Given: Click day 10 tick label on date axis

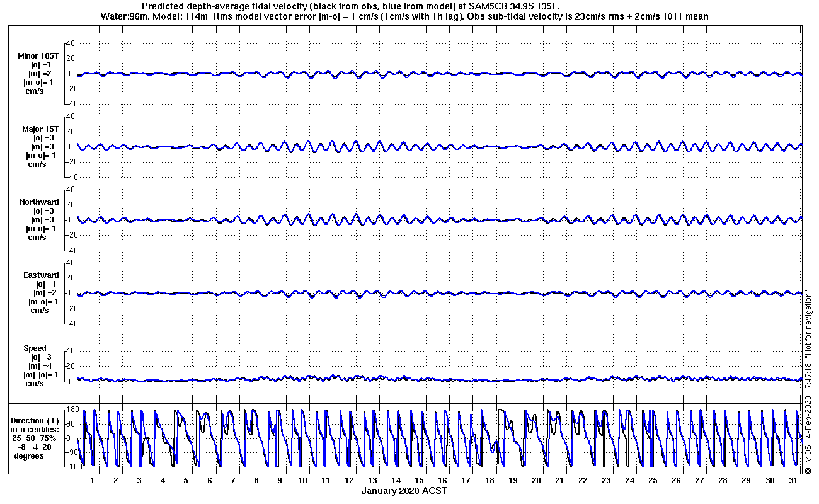Looking at the screenshot, I should click(x=302, y=480).
